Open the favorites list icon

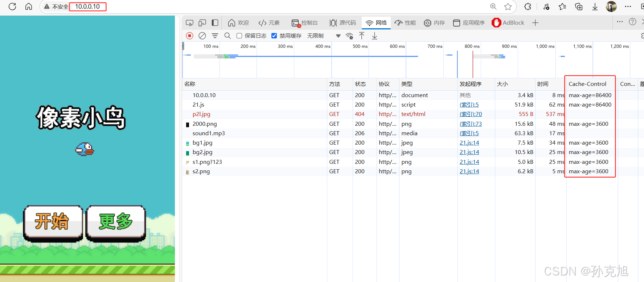click(562, 7)
